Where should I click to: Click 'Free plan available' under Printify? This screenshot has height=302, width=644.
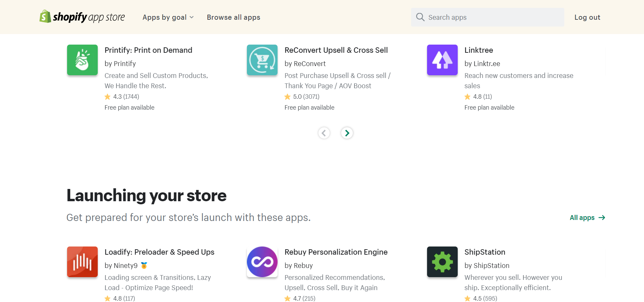tap(129, 108)
